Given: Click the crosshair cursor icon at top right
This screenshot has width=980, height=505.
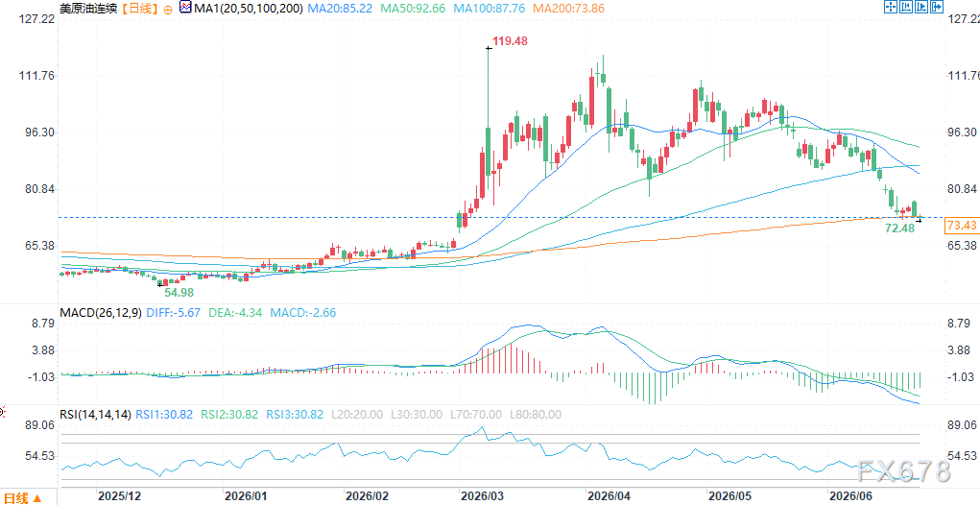Looking at the screenshot, I should 891,7.
